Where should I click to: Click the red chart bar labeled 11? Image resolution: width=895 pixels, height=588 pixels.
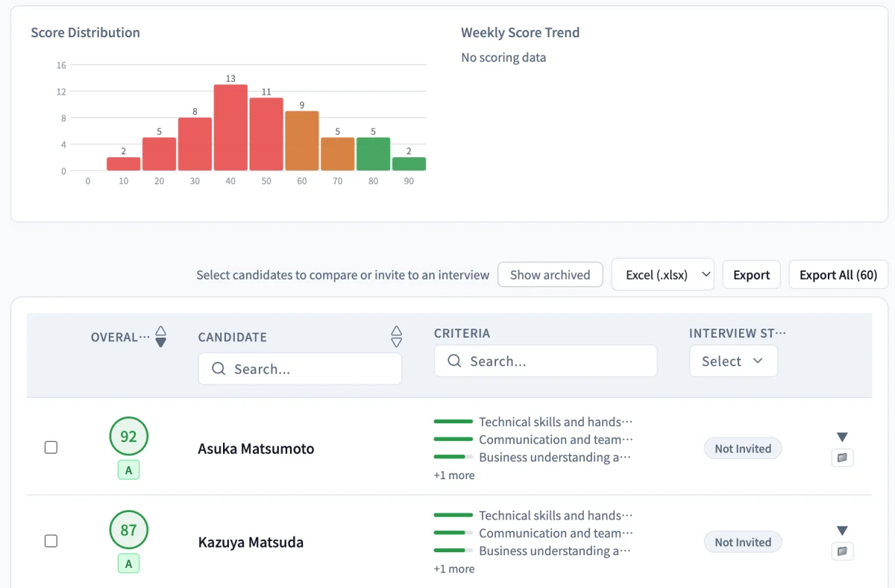[266, 134]
